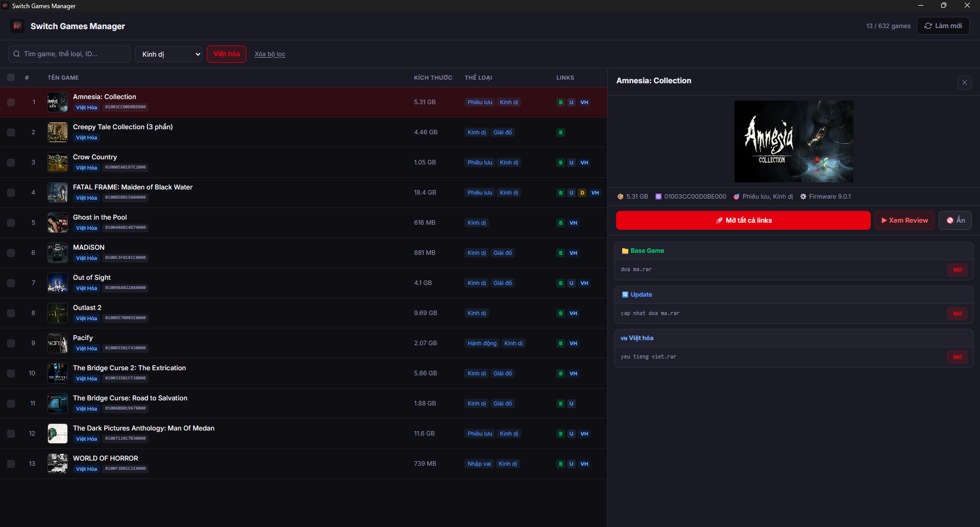Click the search magnifier icon
Image resolution: width=980 pixels, height=527 pixels.
(17, 54)
